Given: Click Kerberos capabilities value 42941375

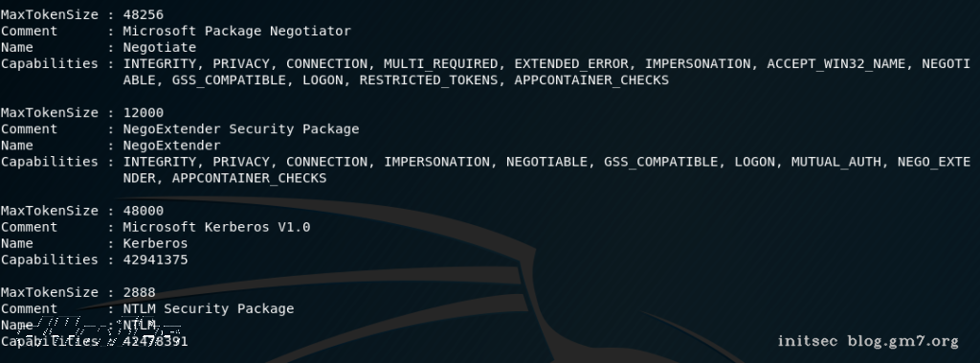Looking at the screenshot, I should 155,260.
